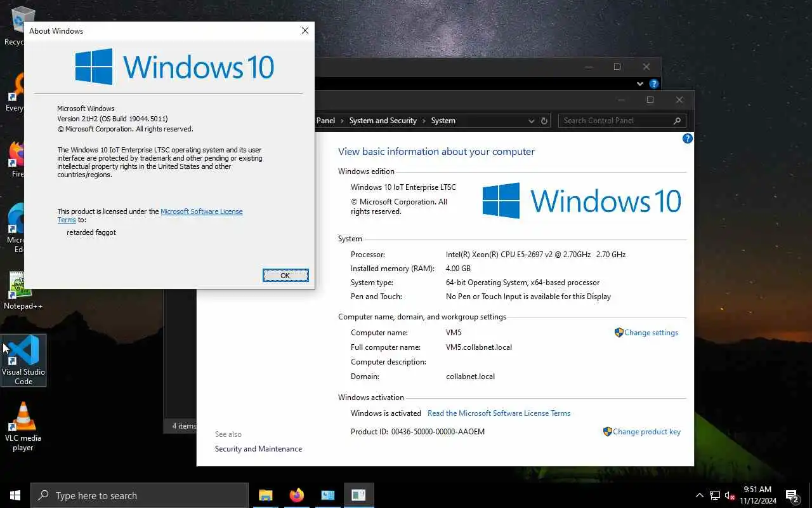Click the Windows is activated text
Image resolution: width=812 pixels, height=508 pixels.
tap(386, 413)
